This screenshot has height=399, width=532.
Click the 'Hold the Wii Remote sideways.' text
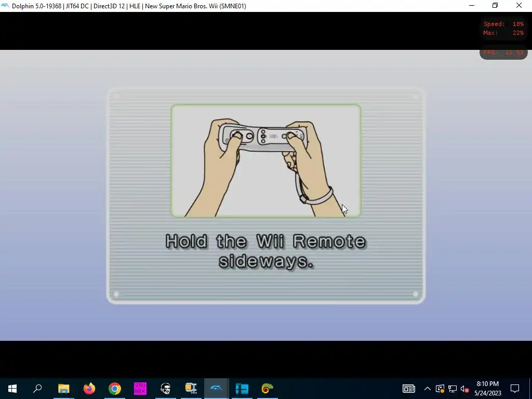click(x=265, y=251)
